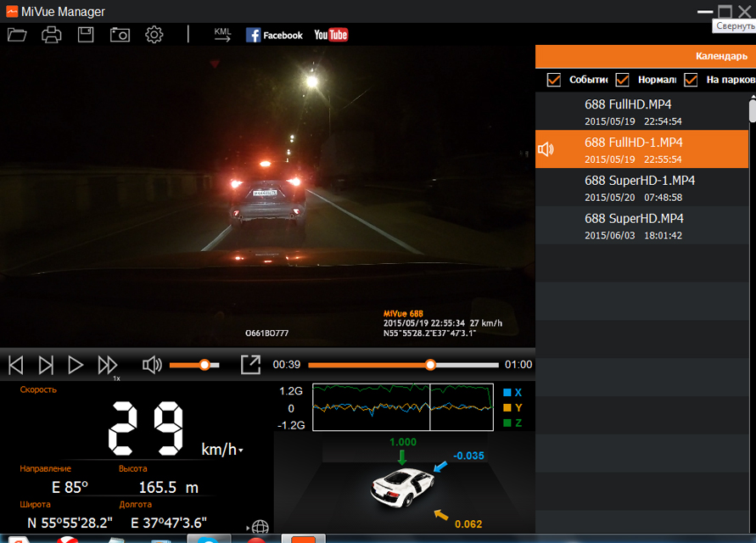Viewport: 756px width, 543px height.
Task: Click the video progress slider handle
Action: coord(430,365)
